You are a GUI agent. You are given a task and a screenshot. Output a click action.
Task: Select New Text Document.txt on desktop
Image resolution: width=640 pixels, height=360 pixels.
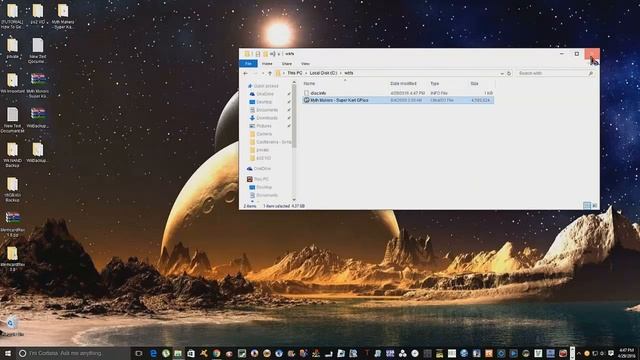(x=12, y=120)
